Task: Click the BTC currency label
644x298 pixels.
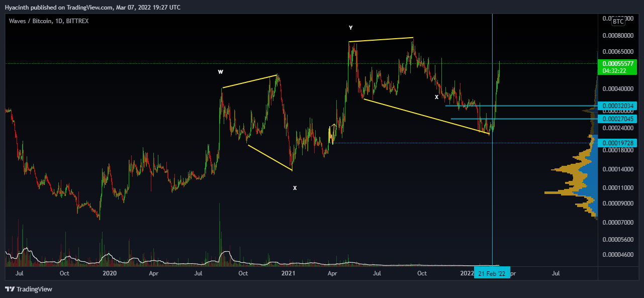Action: tap(618, 22)
